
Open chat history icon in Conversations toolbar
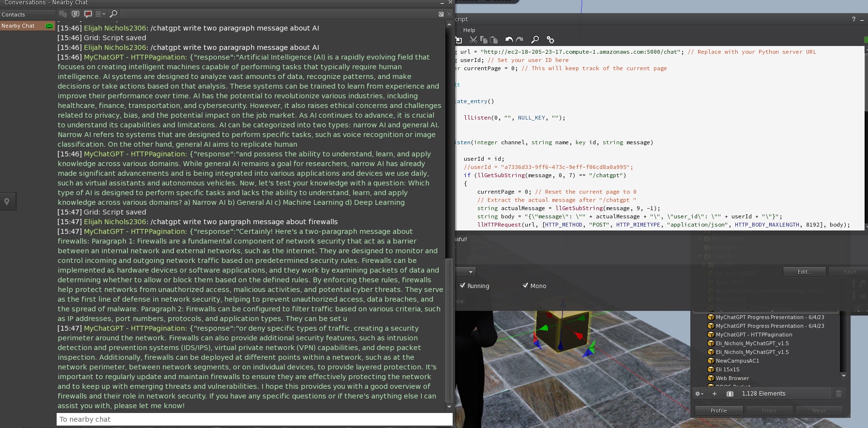pyautogui.click(x=76, y=14)
